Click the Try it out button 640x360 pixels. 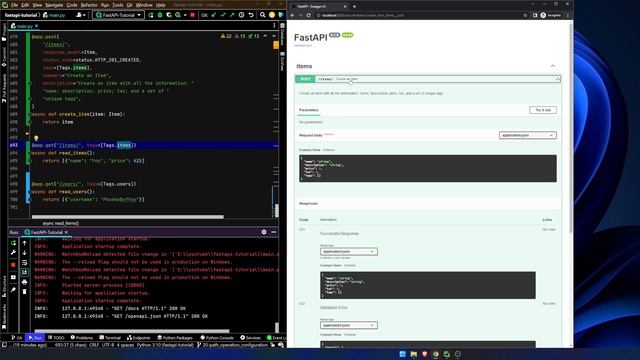543,110
